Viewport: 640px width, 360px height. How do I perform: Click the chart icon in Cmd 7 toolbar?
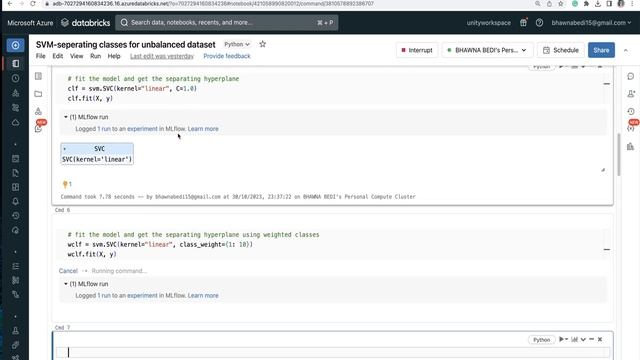tap(574, 339)
